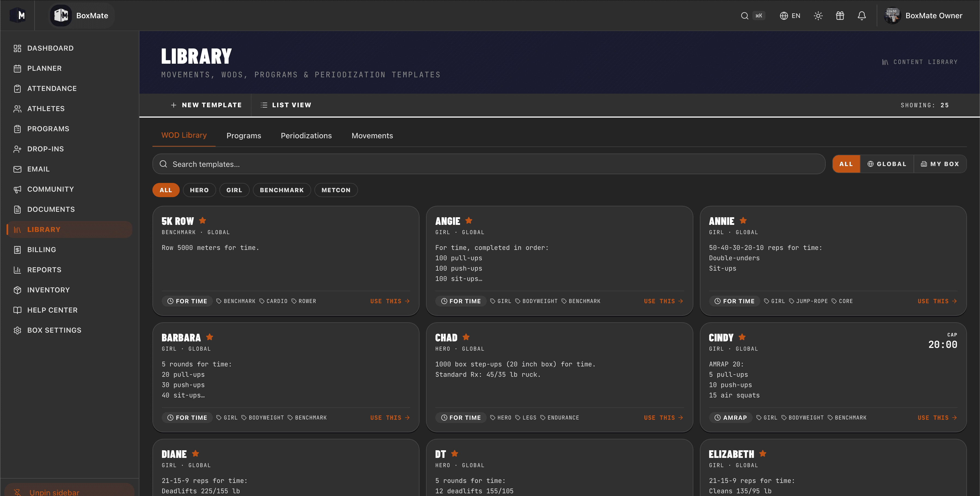Click the ENDURANCE tag on Chad
Screen dimensions: 980x496
[560, 418]
